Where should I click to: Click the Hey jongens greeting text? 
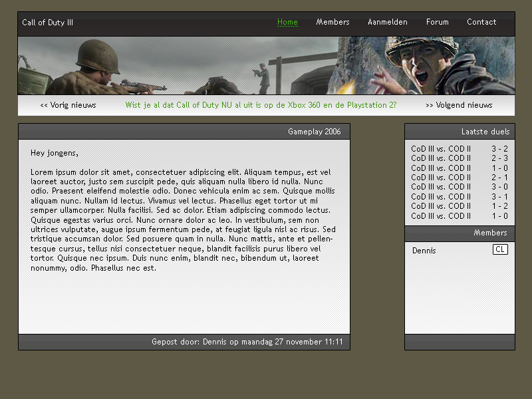tap(55, 153)
